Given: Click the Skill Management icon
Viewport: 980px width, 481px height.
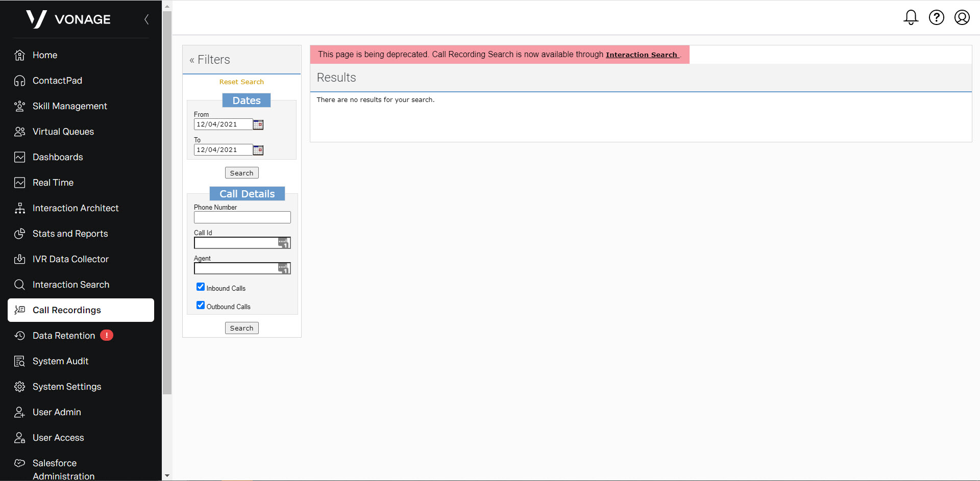Looking at the screenshot, I should 19,106.
